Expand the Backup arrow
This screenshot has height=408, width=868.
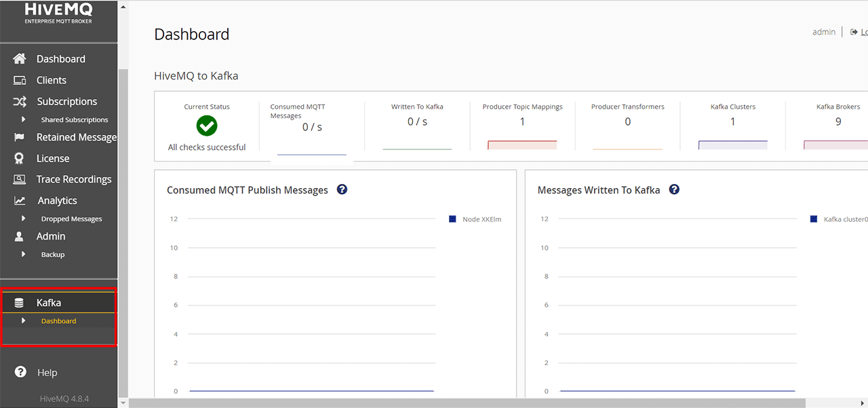pos(24,254)
